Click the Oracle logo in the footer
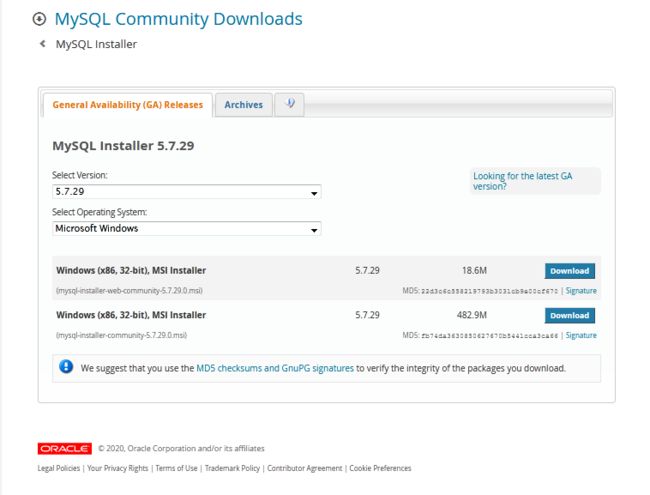 65,449
